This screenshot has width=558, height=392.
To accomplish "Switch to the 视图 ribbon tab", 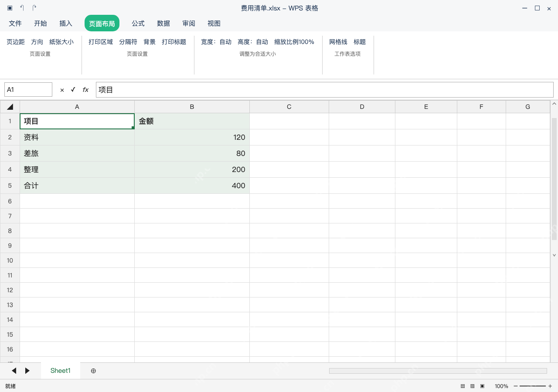I will (214, 24).
